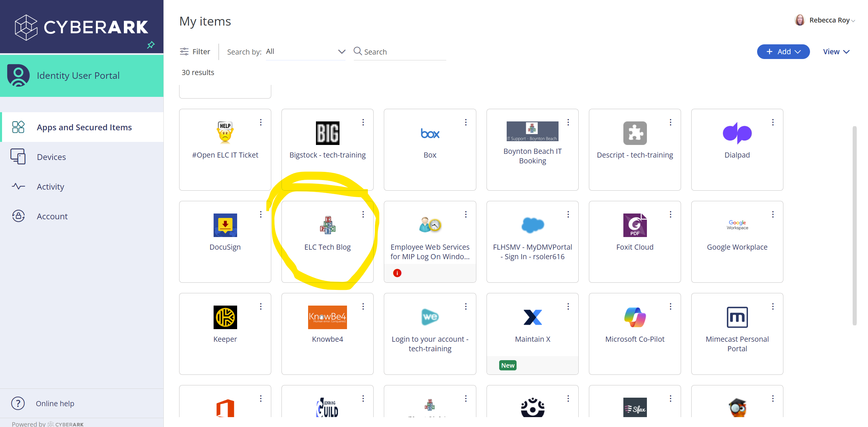868x427 pixels.
Task: Click the ELC Tech Blog icon
Action: point(328,225)
